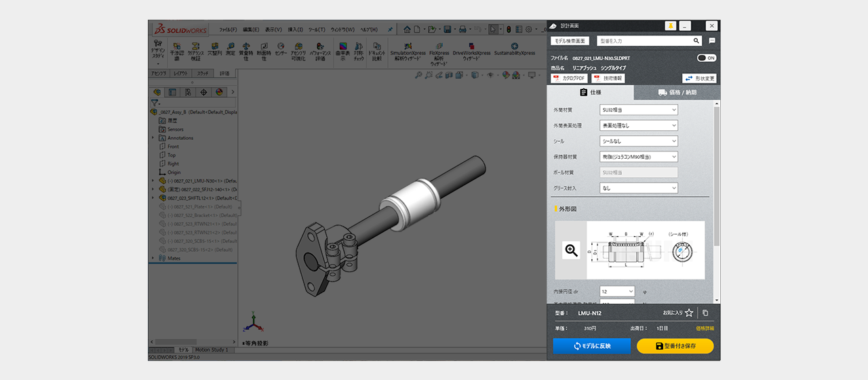Switch to the 価格 / 納期 tab
Viewport: 868px width, 380px height.
(677, 92)
